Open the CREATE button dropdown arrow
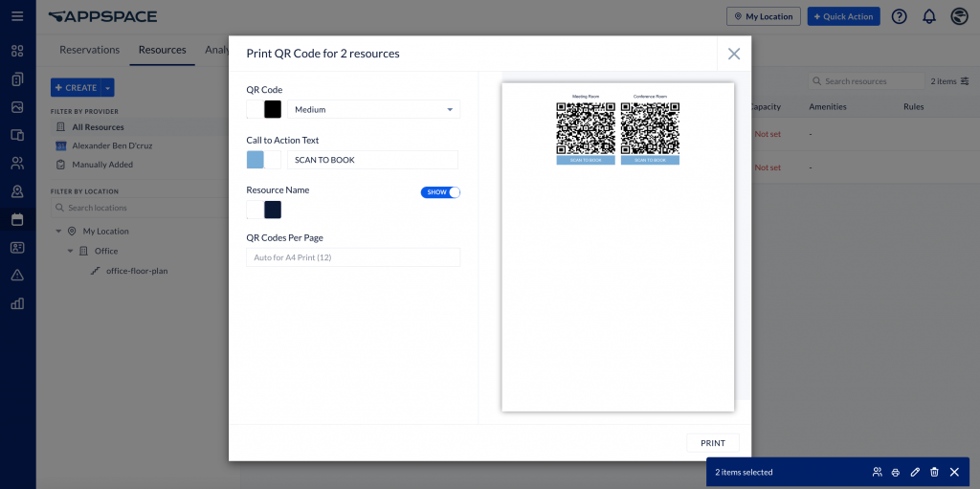 (107, 87)
